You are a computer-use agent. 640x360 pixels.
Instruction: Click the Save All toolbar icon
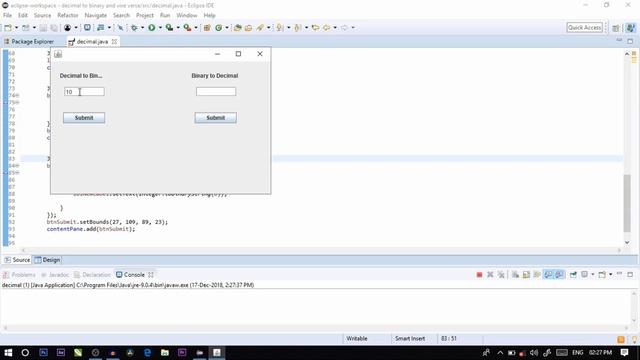point(53,28)
